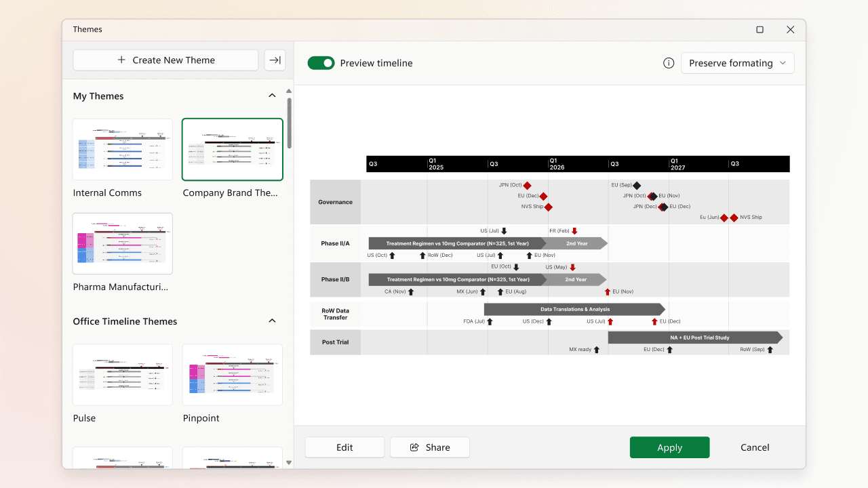Collapse the My Themes section
The image size is (868, 488).
(272, 96)
